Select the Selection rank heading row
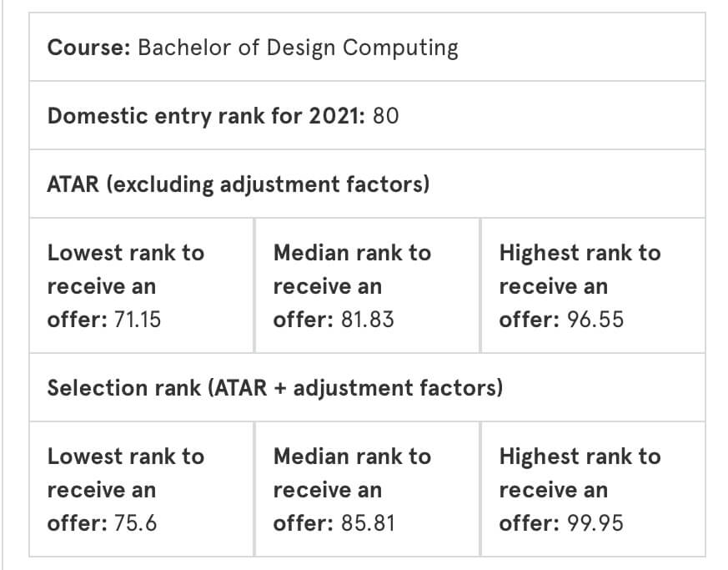This screenshot has height=570, width=728. (367, 387)
